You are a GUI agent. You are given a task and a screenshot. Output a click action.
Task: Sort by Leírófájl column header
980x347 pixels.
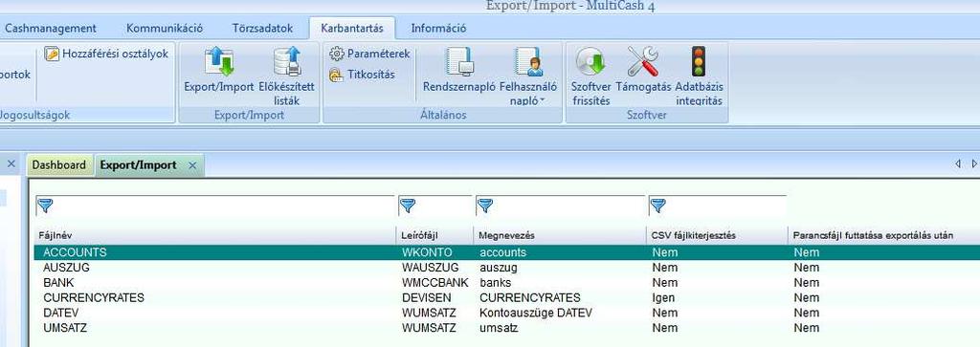pos(435,236)
